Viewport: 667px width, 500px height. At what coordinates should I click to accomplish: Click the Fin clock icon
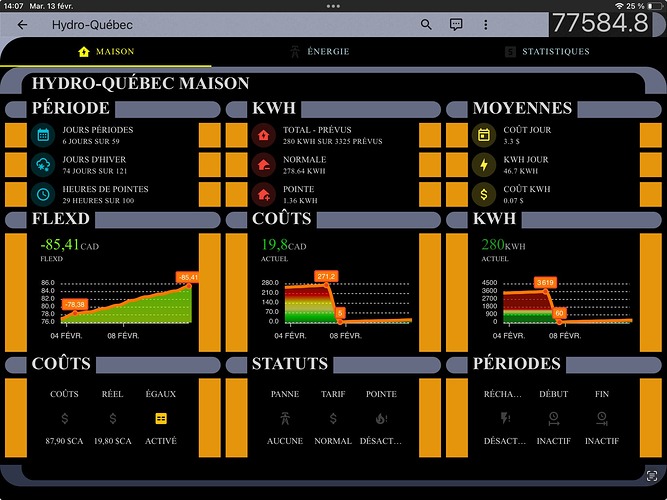(x=601, y=419)
